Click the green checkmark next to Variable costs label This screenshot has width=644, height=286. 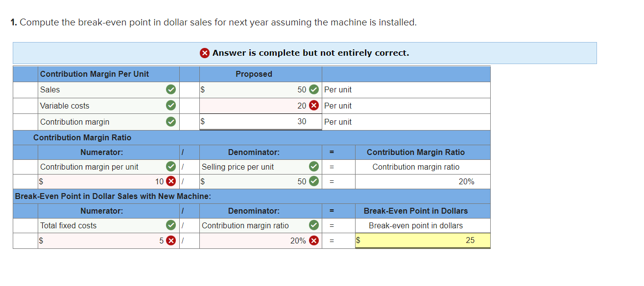(170, 106)
